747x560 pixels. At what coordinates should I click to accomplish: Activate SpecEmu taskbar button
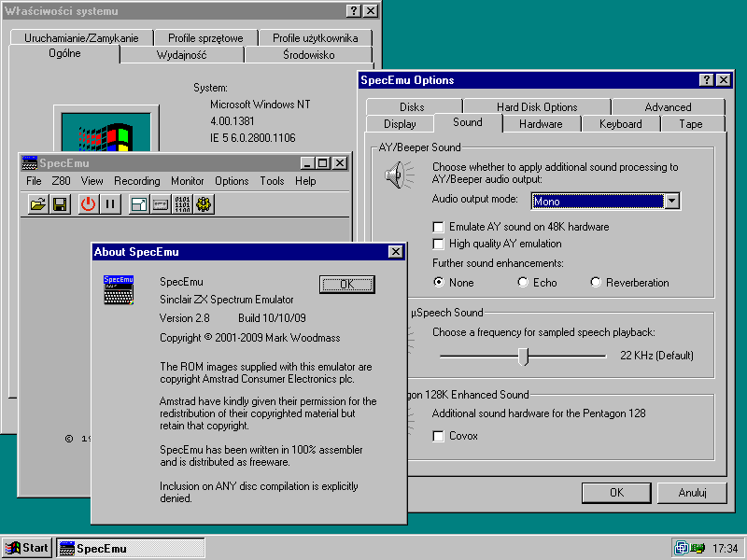pyautogui.click(x=131, y=548)
